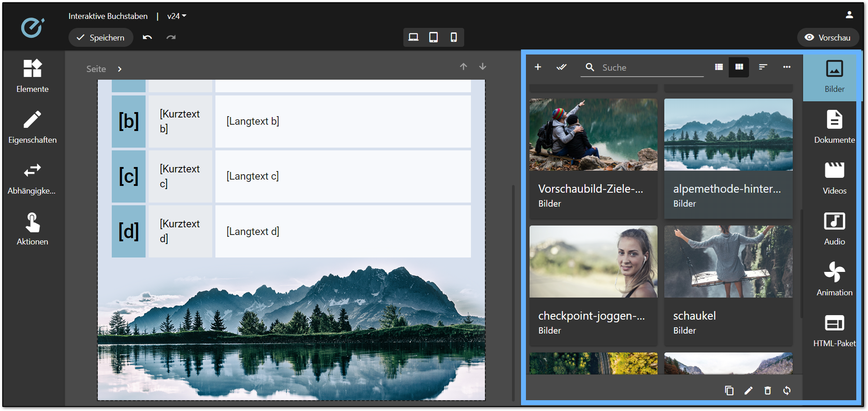Undo the last change

147,37
